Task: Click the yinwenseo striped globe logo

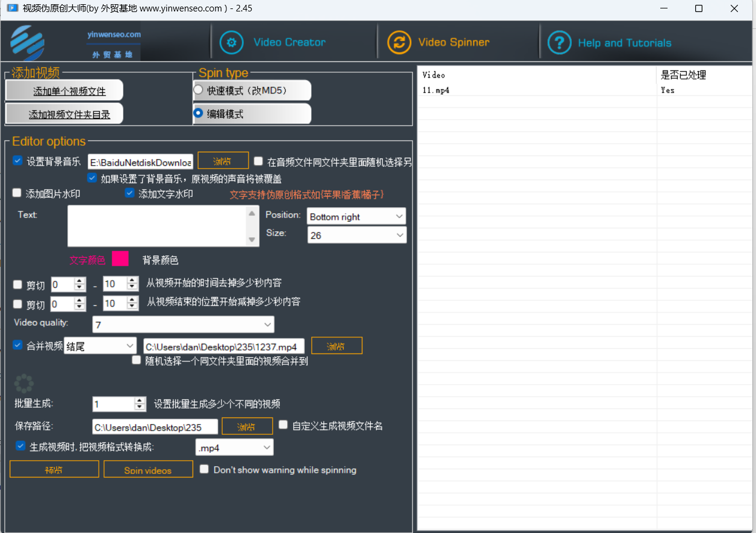Action: tap(28, 43)
